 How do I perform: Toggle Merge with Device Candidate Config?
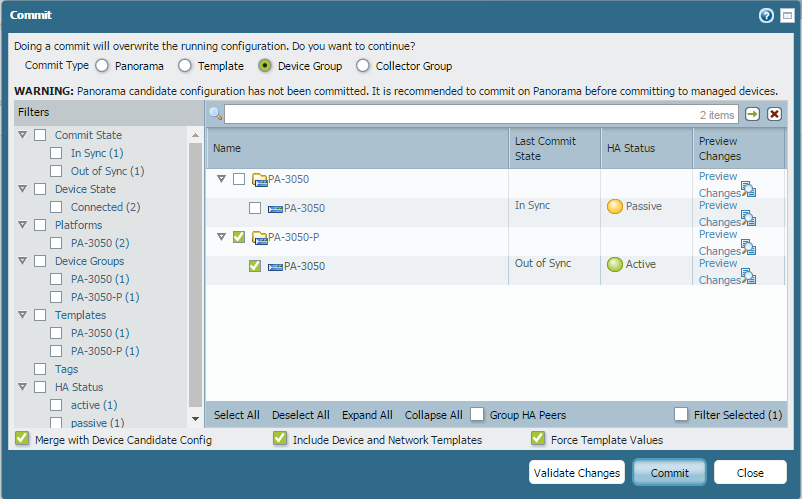pyautogui.click(x=22, y=439)
